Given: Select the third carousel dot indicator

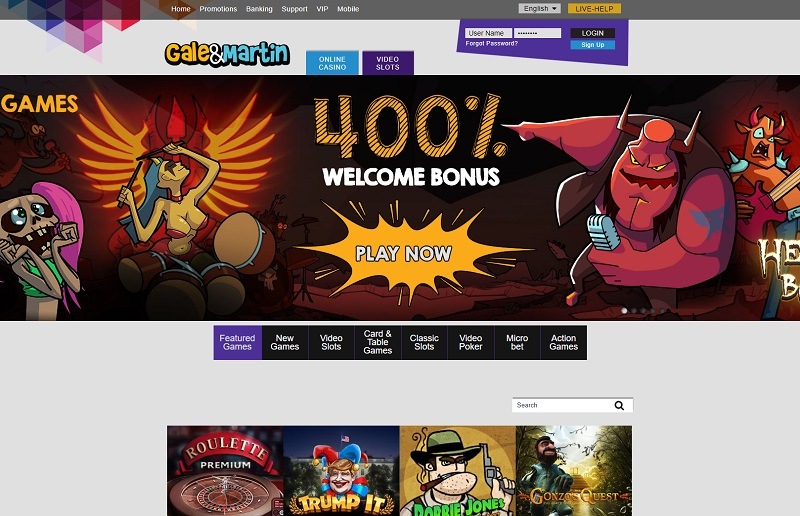Looking at the screenshot, I should coord(643,310).
